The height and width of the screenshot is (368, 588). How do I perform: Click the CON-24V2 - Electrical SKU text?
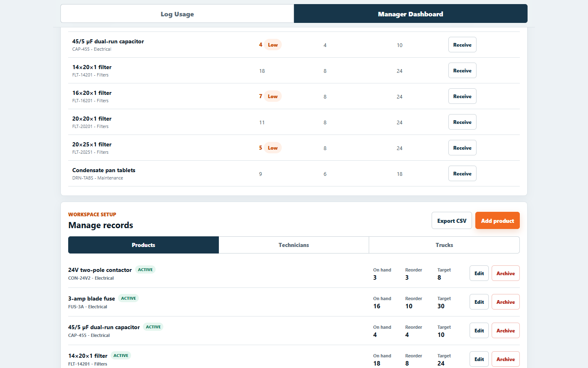(91, 278)
